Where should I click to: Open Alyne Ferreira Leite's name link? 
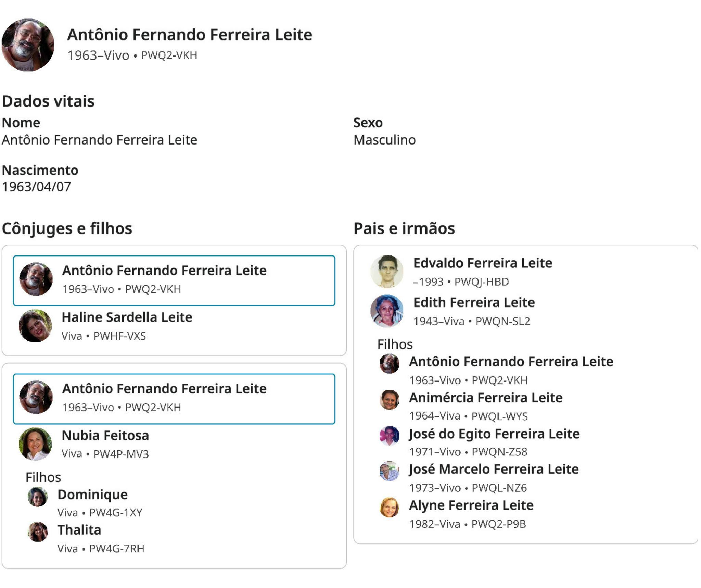coord(471,505)
